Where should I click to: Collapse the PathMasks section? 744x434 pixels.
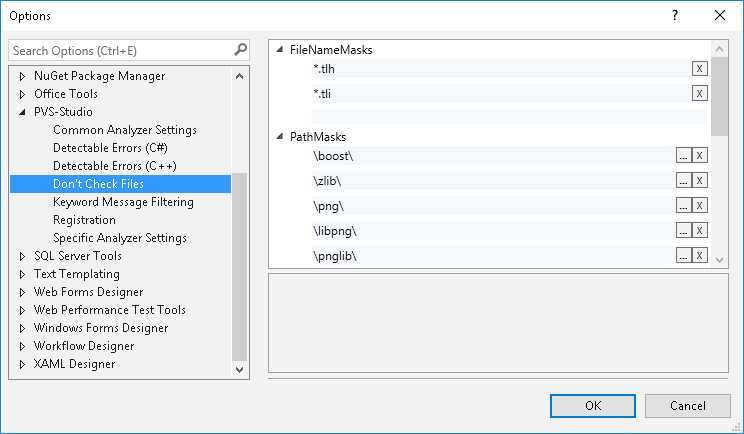pyautogui.click(x=280, y=136)
